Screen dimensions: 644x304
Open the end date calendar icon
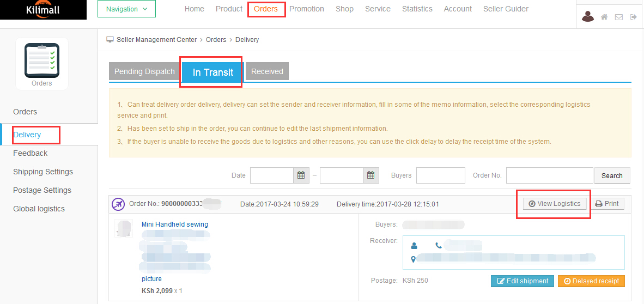point(370,175)
